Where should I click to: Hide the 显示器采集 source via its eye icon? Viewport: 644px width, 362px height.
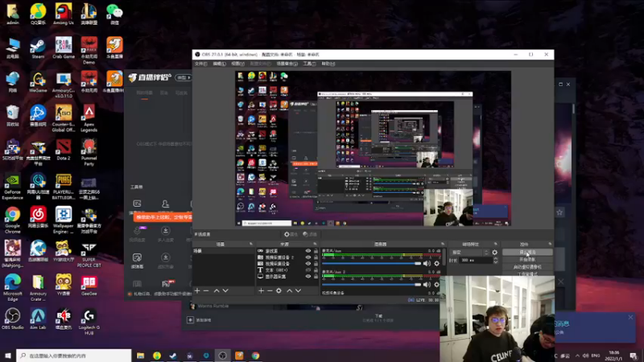coord(308,277)
